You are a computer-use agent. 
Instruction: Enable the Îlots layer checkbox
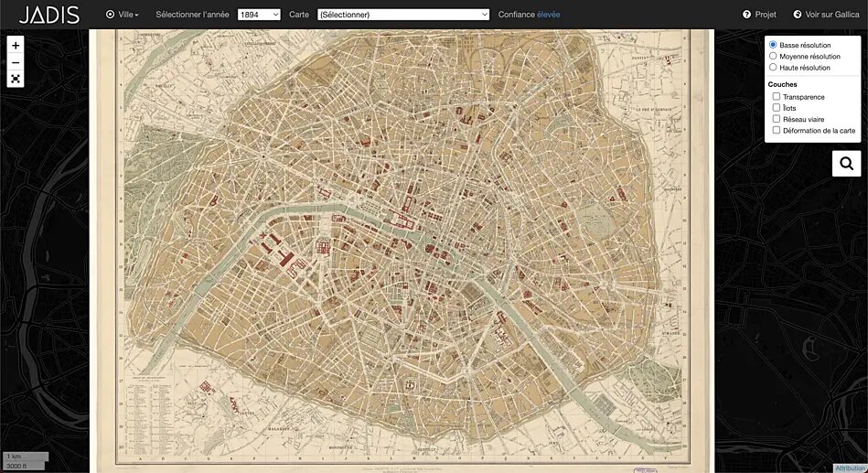tap(777, 107)
